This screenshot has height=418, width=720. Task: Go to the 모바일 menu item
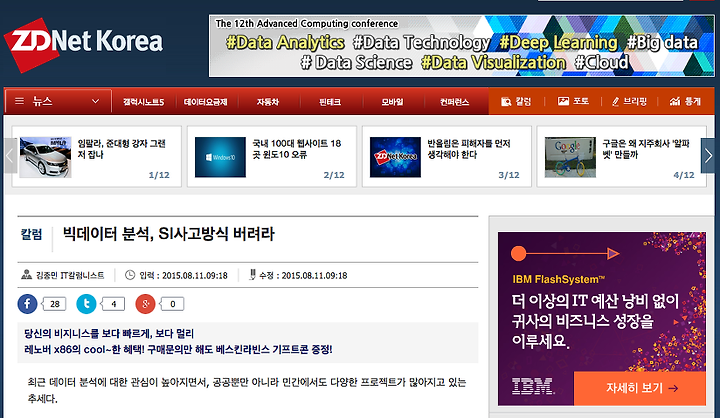point(392,102)
